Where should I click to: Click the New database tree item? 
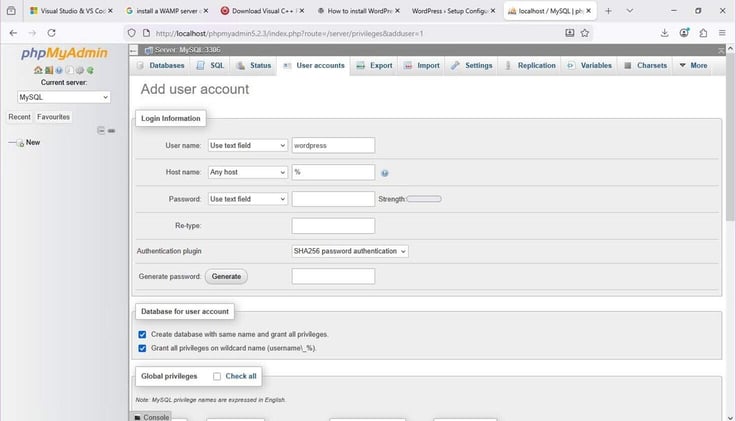(x=33, y=142)
